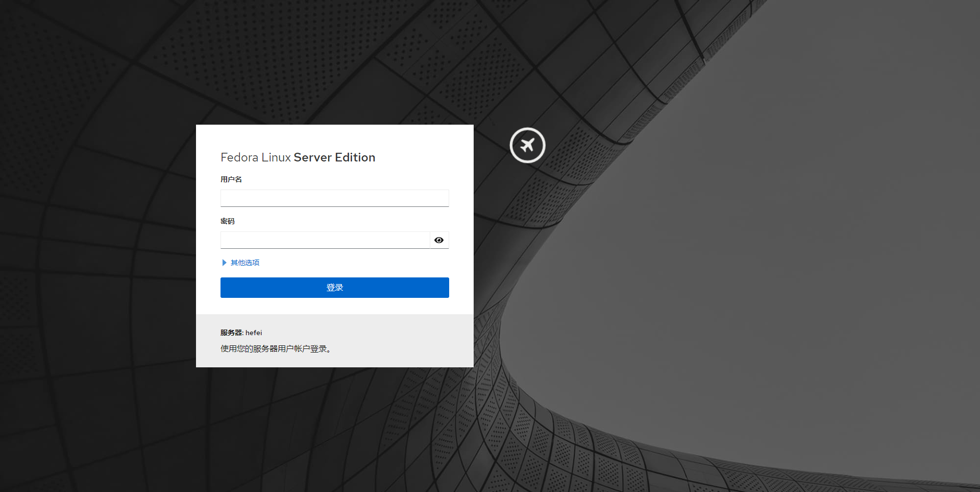This screenshot has width=980, height=492.
Task: Click the Cockpit airplane logo
Action: click(527, 146)
